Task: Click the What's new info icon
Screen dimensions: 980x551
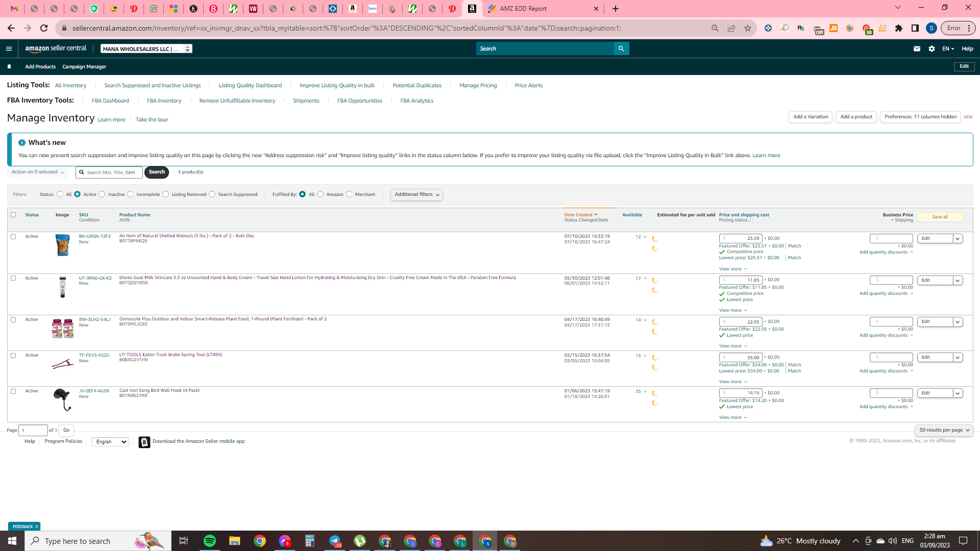Action: click(x=22, y=143)
